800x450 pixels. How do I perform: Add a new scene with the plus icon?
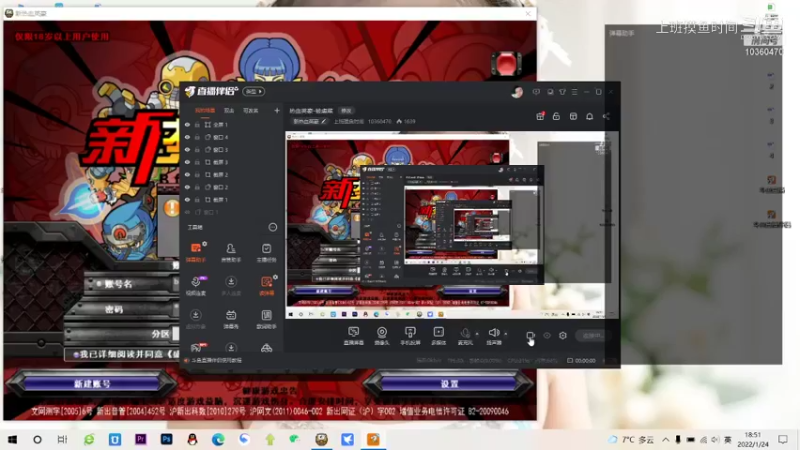[277, 110]
